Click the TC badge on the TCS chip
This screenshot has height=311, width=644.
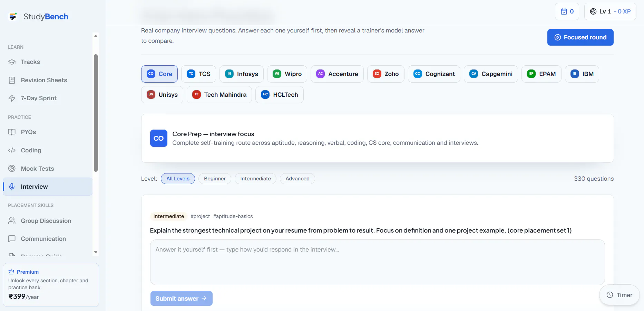pos(191,74)
